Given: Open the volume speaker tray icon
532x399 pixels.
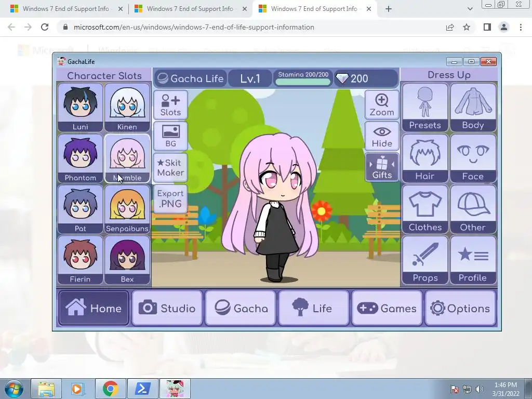Looking at the screenshot, I should (x=480, y=389).
